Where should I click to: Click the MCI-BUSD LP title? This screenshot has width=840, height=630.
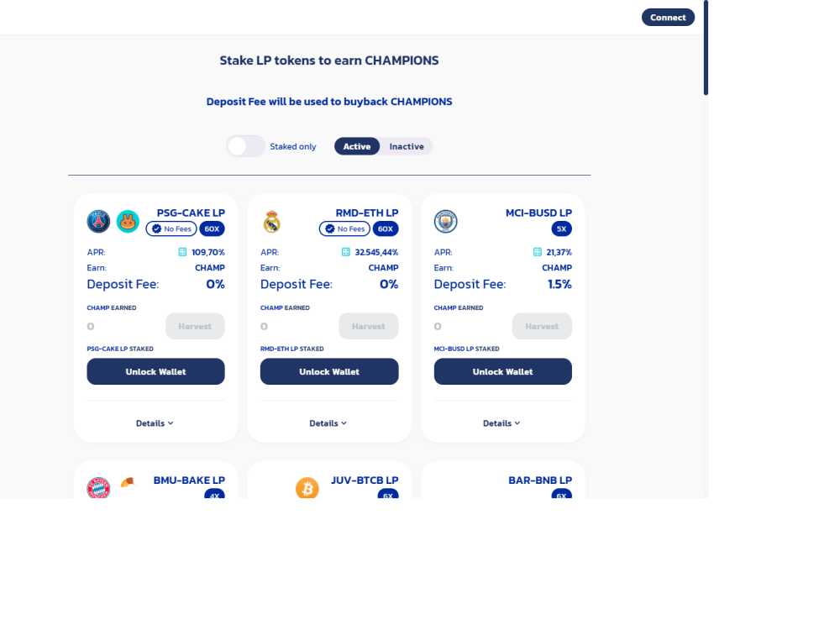[x=539, y=213]
